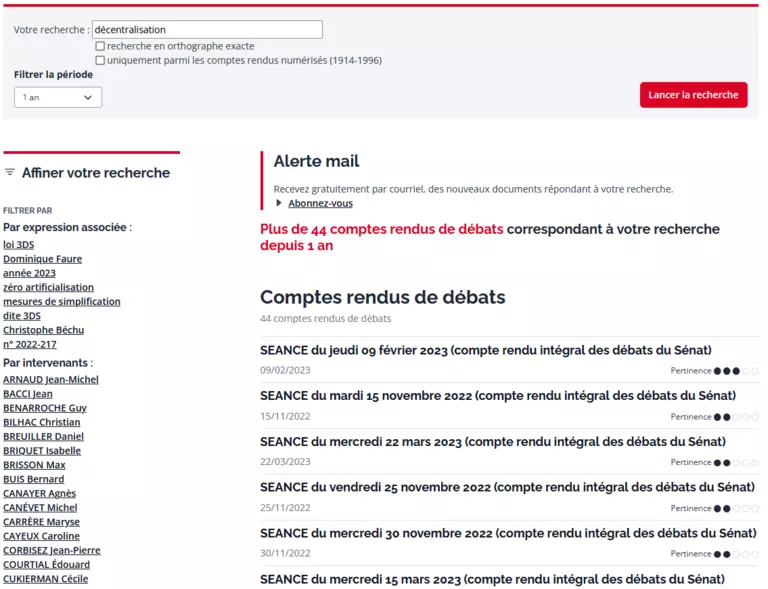The width and height of the screenshot is (768, 589).
Task: Filter by zéro artificialisation expression
Action: [48, 287]
